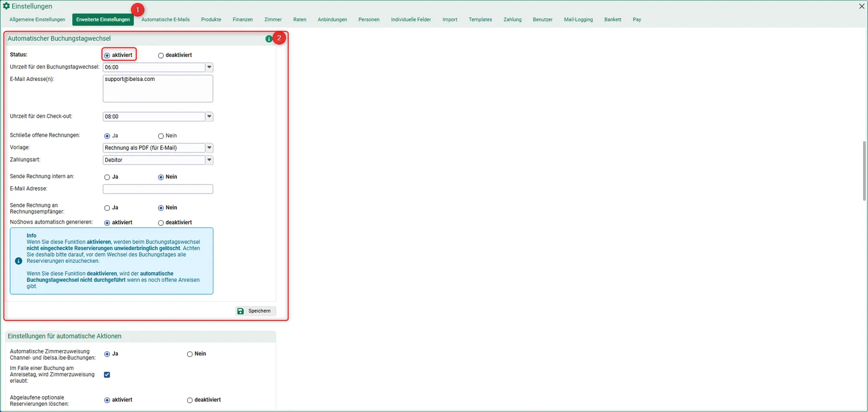The width and height of the screenshot is (868, 412).
Task: Go to the Finanzen tab
Action: pos(242,20)
